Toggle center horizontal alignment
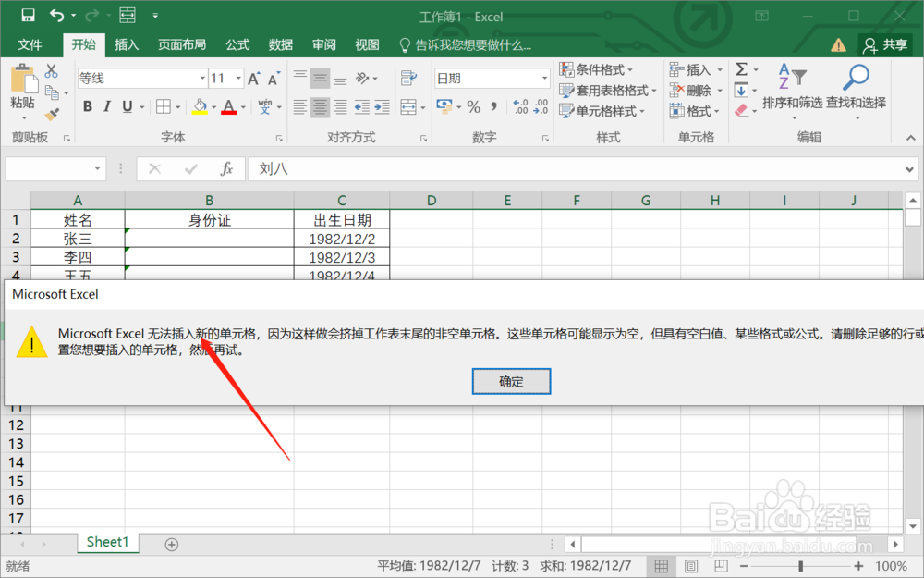 320,106
